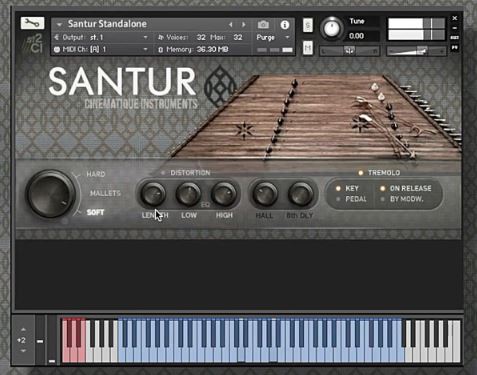Click the Hard mallets label
The height and width of the screenshot is (375, 477).
[x=96, y=174]
